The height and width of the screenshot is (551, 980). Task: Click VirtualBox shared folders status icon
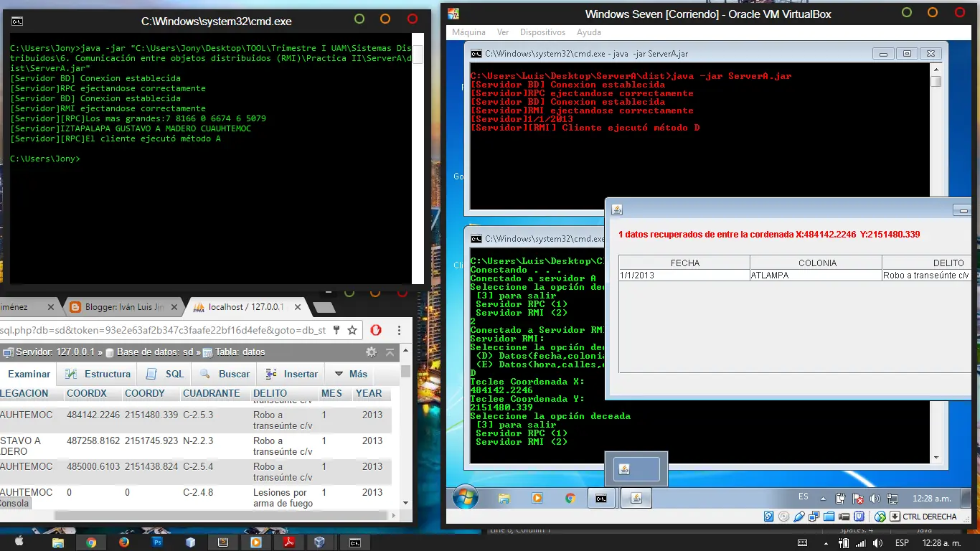(x=829, y=517)
